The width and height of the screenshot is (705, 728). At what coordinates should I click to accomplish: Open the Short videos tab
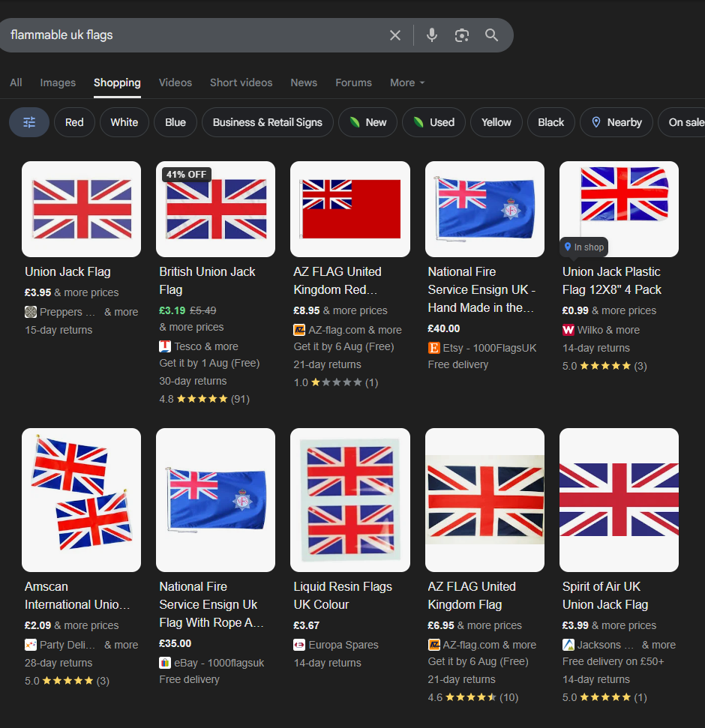(241, 82)
